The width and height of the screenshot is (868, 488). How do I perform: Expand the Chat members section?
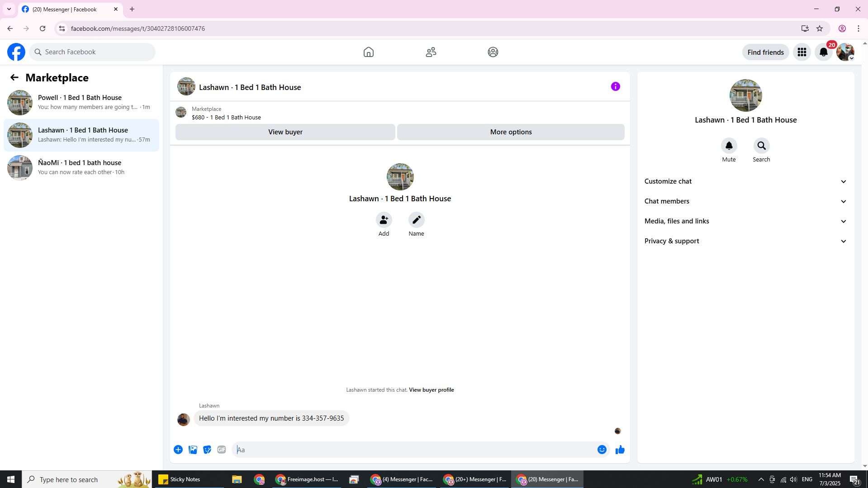click(x=745, y=201)
